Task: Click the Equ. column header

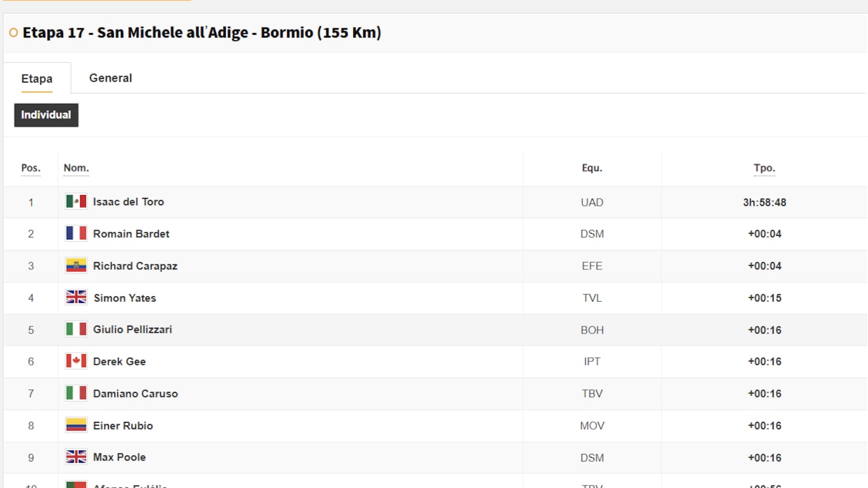Action: (x=592, y=168)
